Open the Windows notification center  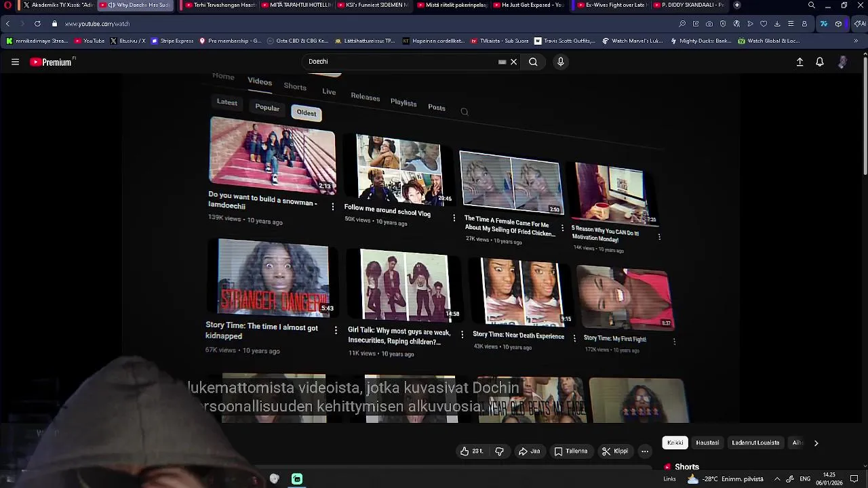[854, 479]
